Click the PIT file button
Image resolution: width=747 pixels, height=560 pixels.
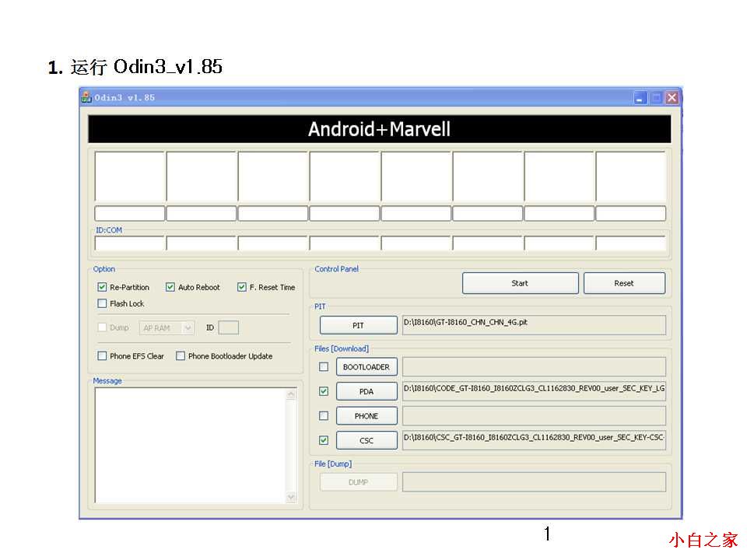tap(358, 325)
